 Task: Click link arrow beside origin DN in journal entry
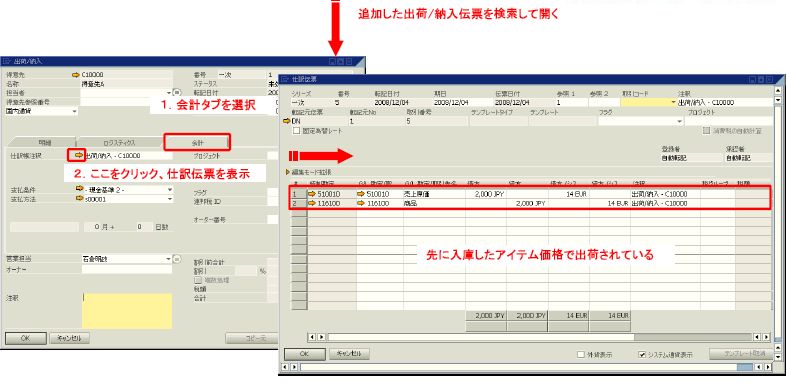tap(287, 121)
